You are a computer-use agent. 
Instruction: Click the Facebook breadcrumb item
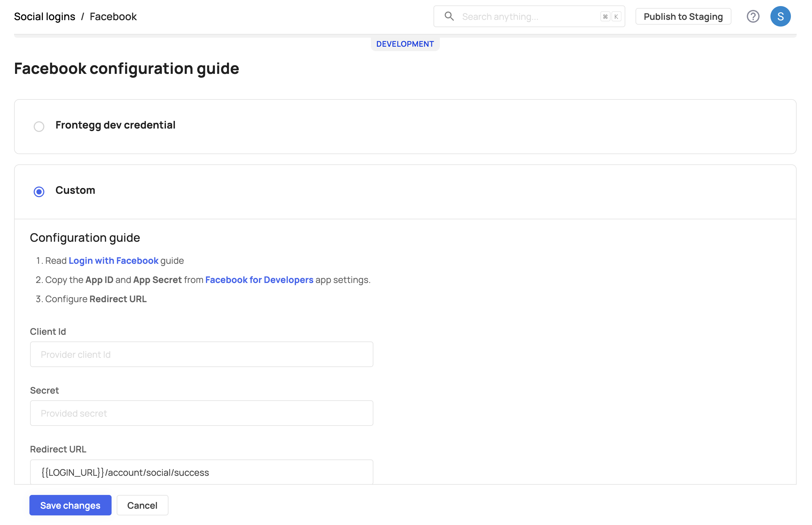tap(113, 16)
